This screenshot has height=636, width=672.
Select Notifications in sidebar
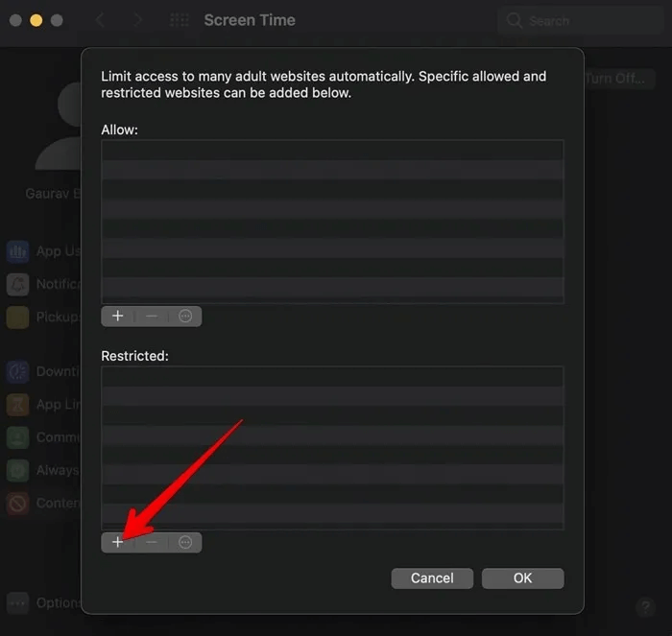pyautogui.click(x=43, y=284)
